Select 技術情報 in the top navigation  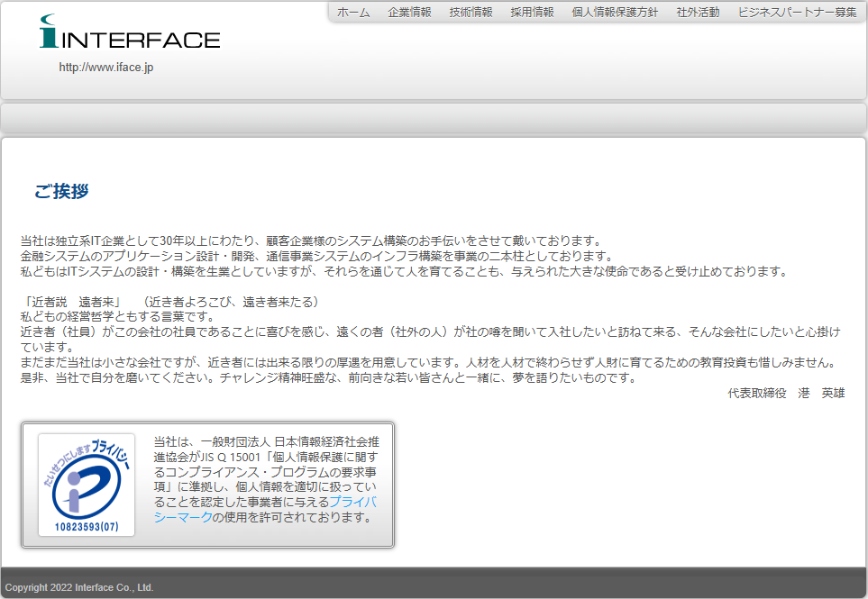point(471,13)
